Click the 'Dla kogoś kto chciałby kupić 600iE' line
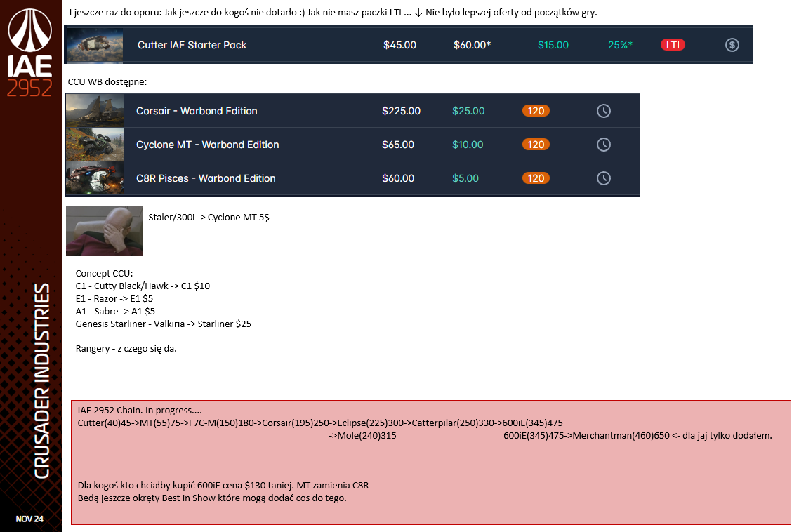The height and width of the screenshot is (532, 806). click(x=223, y=485)
